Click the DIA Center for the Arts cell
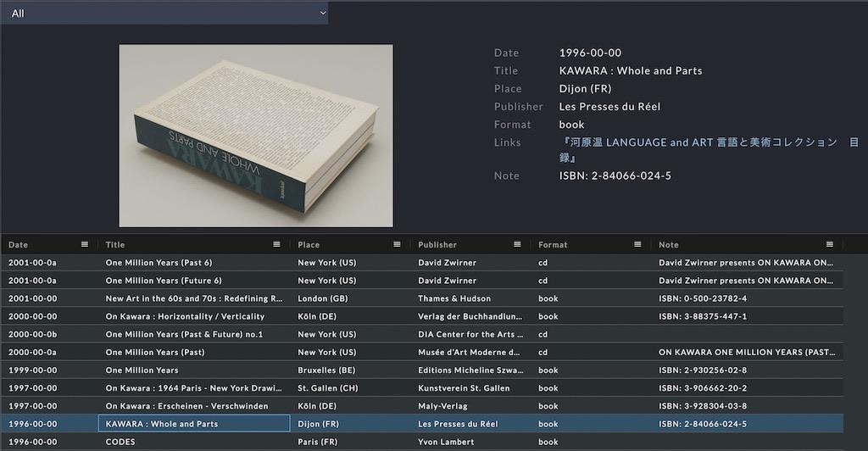The image size is (868, 451). (x=470, y=334)
